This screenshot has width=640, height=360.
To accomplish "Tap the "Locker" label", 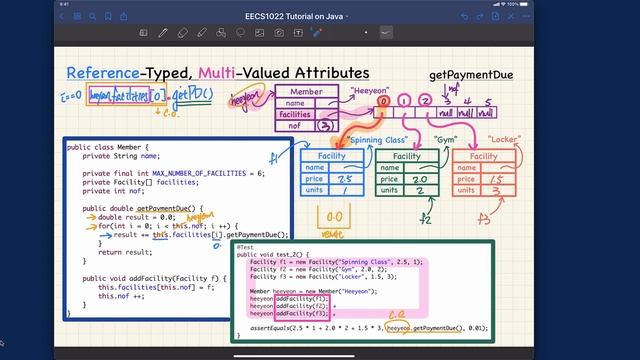I will click(504, 139).
